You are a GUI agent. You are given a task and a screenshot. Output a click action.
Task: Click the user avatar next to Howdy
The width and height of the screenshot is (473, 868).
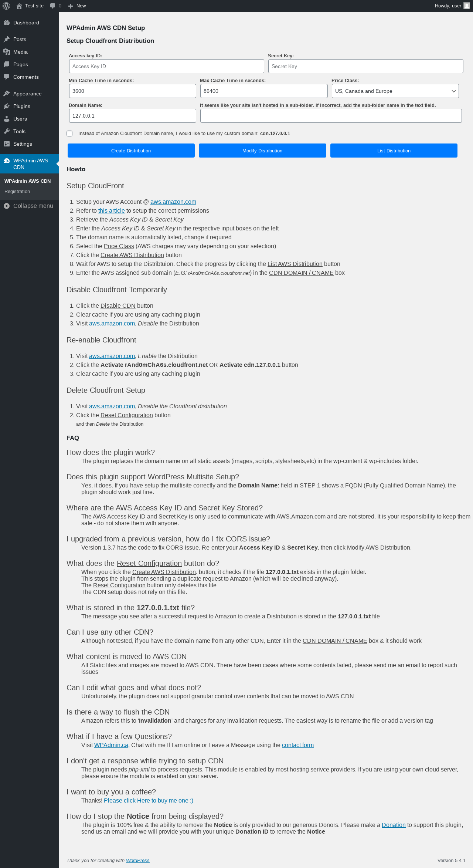coord(467,6)
